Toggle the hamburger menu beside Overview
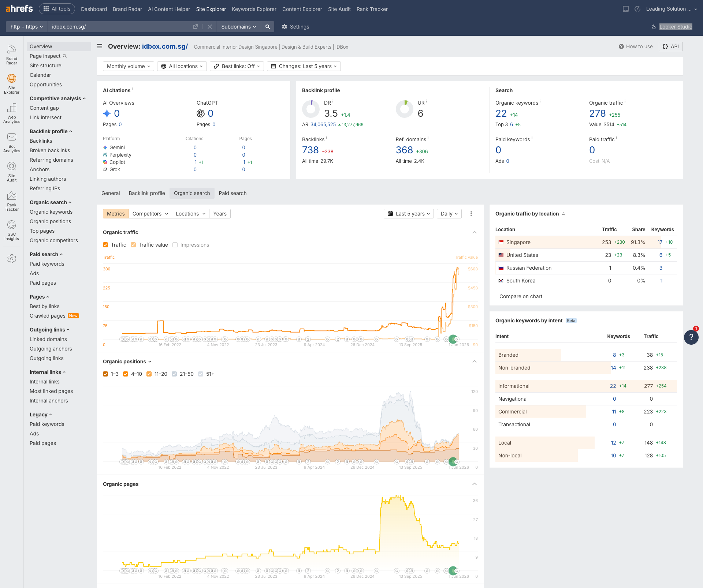The image size is (703, 588). tap(100, 46)
